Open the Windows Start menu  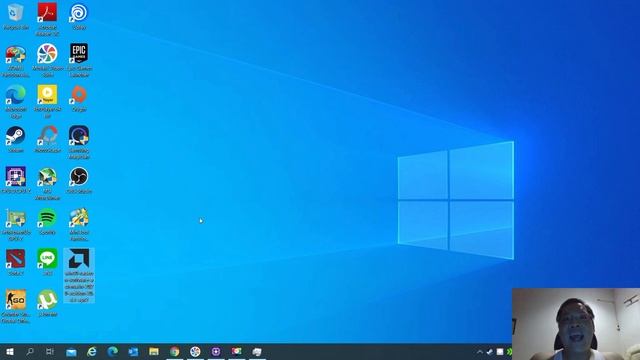pos(10,351)
